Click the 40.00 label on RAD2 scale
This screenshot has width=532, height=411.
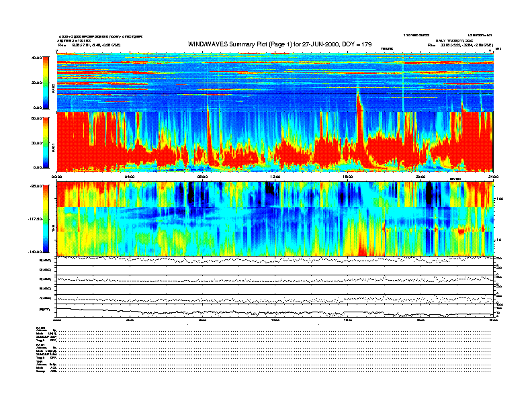pyautogui.click(x=37, y=58)
